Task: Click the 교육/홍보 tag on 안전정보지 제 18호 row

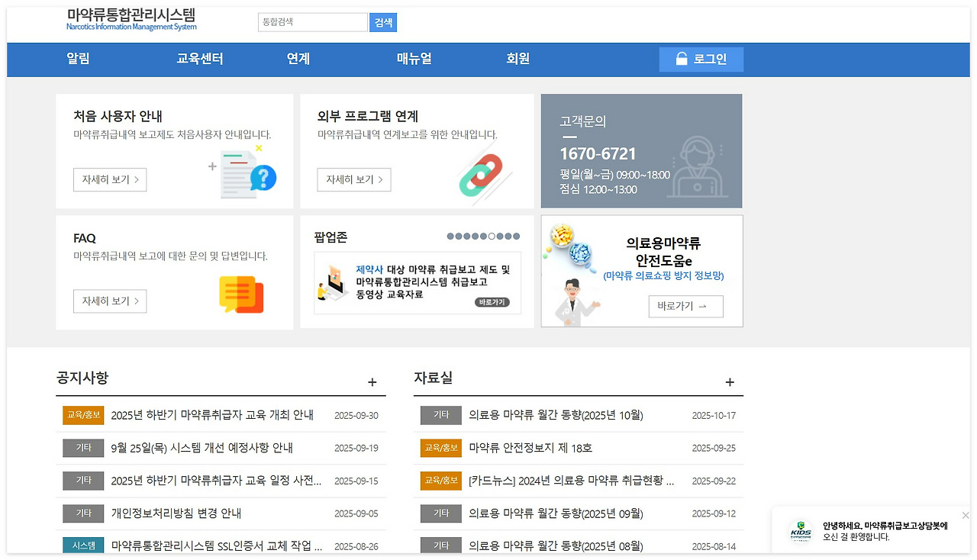Action: [x=441, y=448]
